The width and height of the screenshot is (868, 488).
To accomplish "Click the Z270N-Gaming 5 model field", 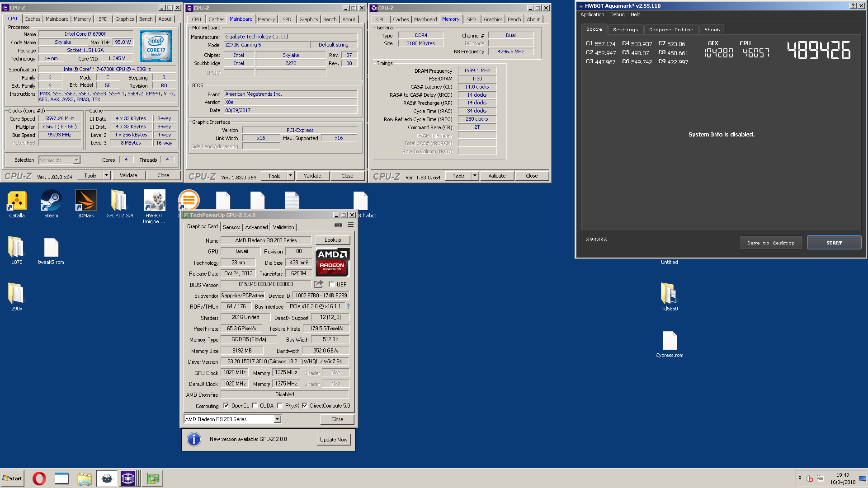I will [x=267, y=45].
